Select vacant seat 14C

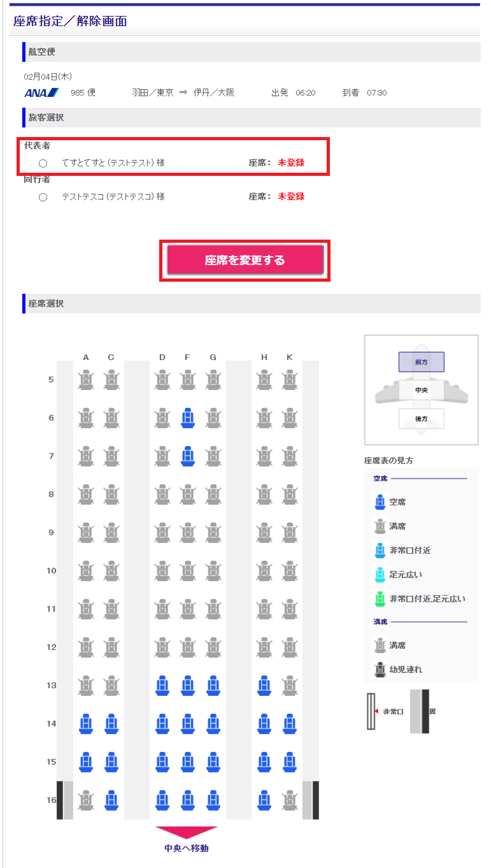tap(111, 724)
